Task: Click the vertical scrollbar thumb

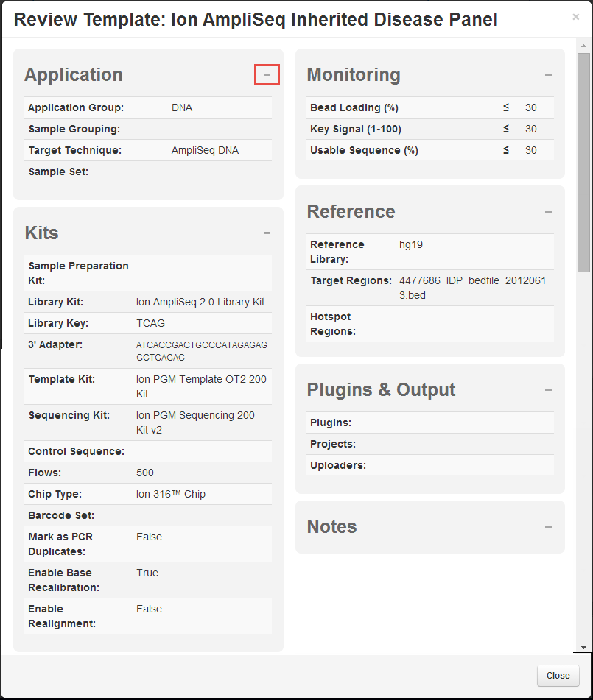Action: coord(583,163)
